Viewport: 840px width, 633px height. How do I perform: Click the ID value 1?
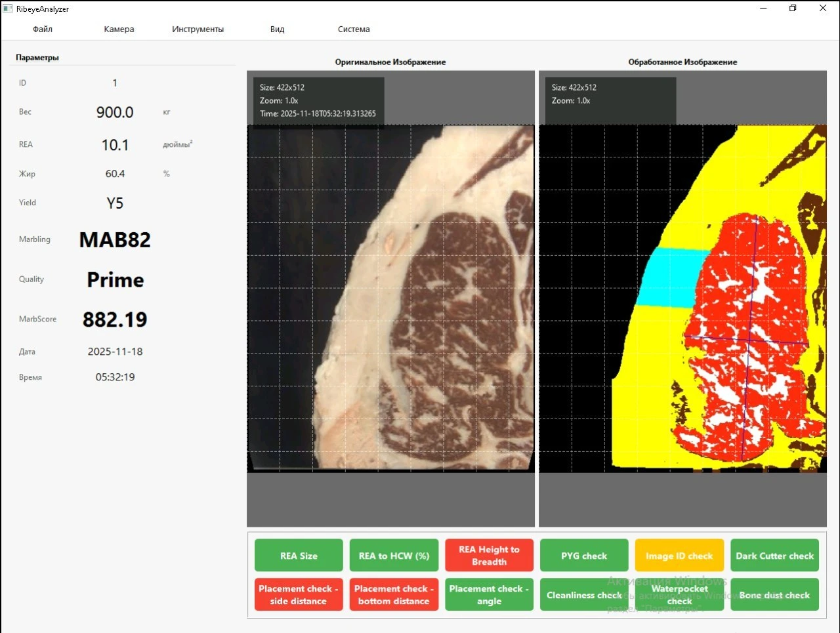click(x=115, y=83)
